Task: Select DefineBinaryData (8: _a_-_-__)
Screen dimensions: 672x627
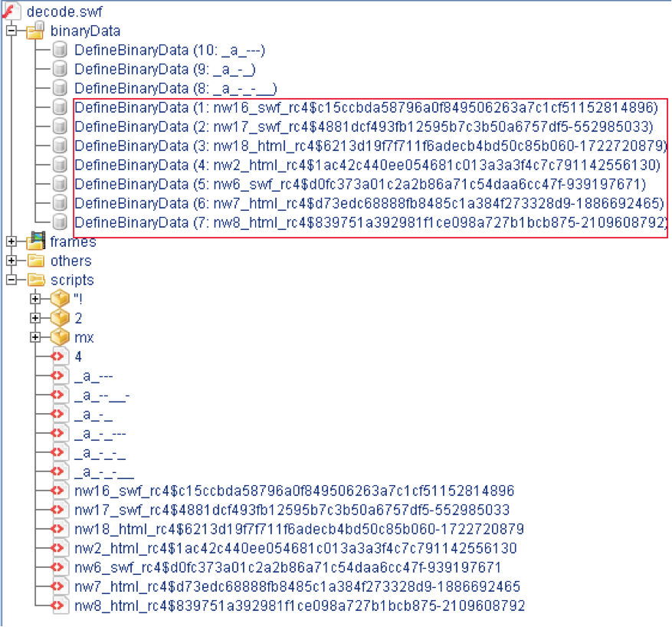Action: pyautogui.click(x=175, y=88)
